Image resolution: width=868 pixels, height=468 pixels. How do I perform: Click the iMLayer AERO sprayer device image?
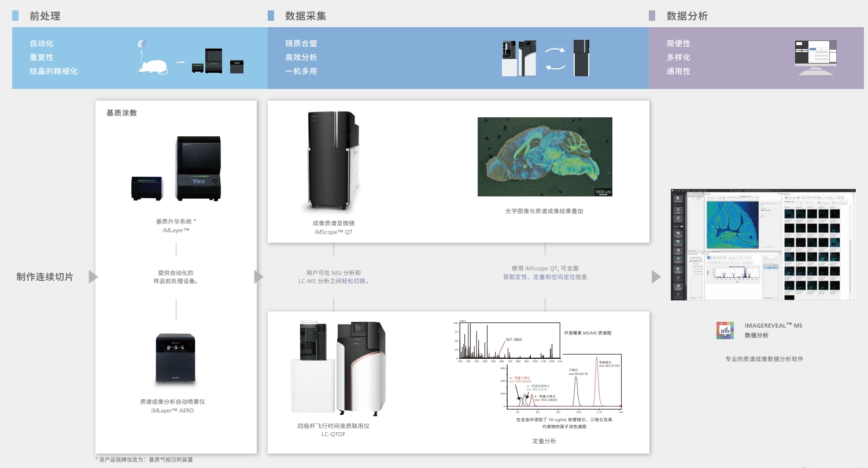point(176,359)
